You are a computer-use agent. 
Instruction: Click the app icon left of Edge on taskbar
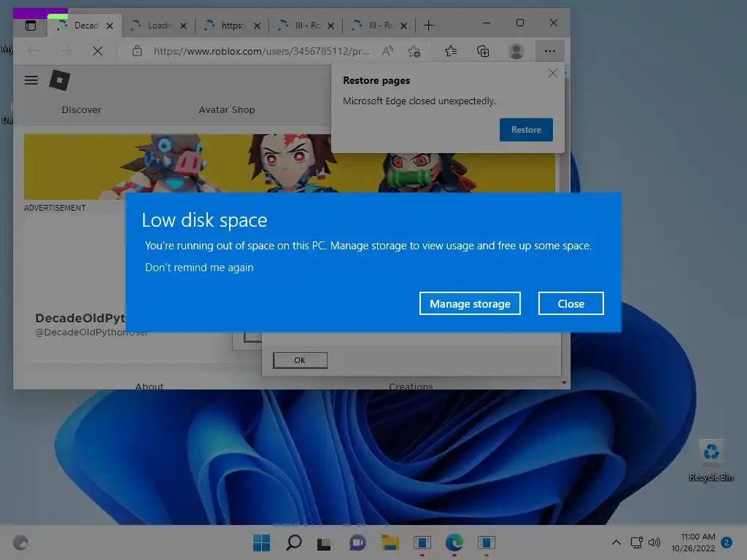(x=422, y=542)
